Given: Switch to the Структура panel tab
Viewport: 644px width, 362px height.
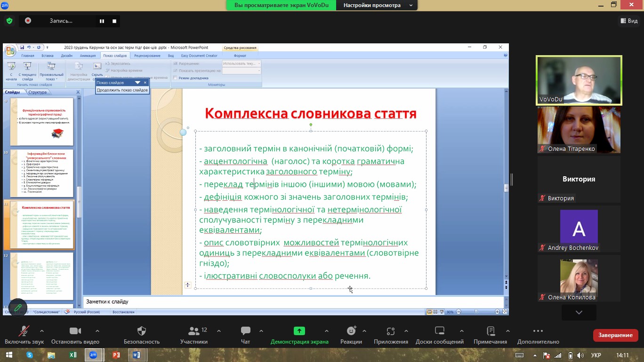Looking at the screenshot, I should point(37,92).
